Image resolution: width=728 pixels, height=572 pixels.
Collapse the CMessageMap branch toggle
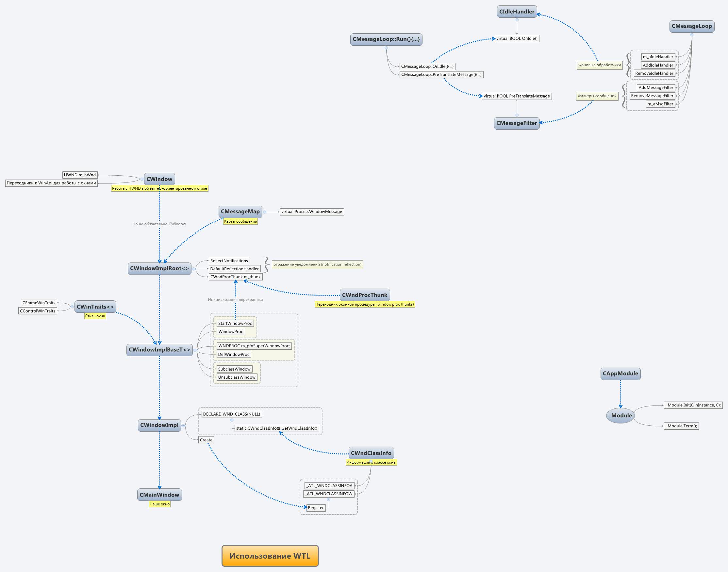[x=264, y=212]
